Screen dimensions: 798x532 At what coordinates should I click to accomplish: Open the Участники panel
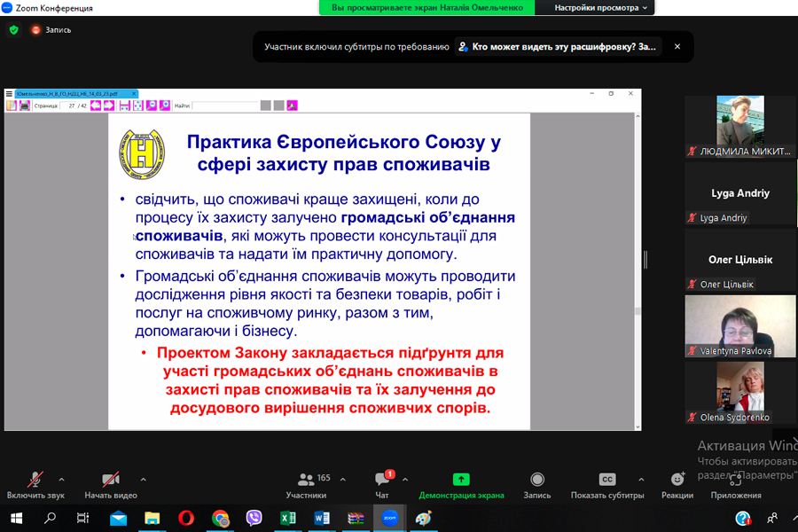tap(307, 486)
